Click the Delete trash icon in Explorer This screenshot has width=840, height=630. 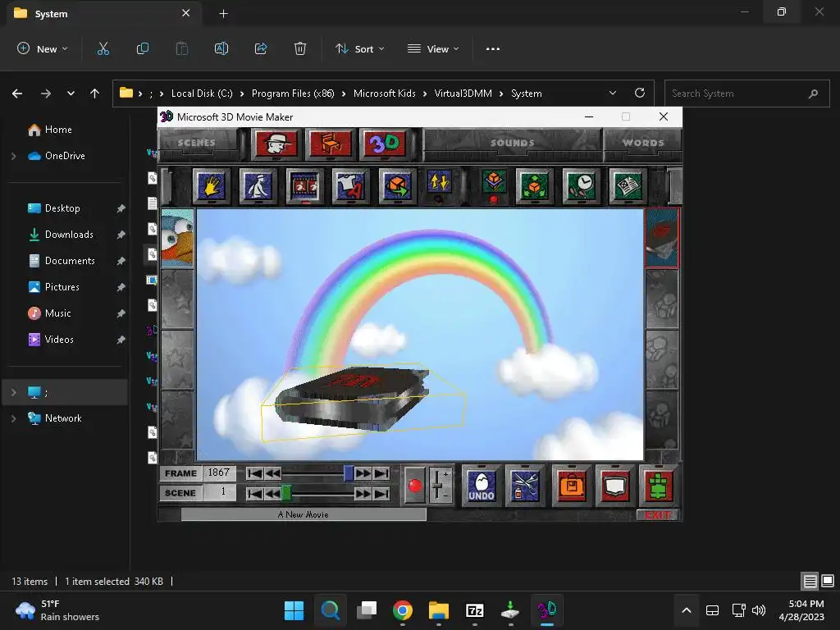300,48
